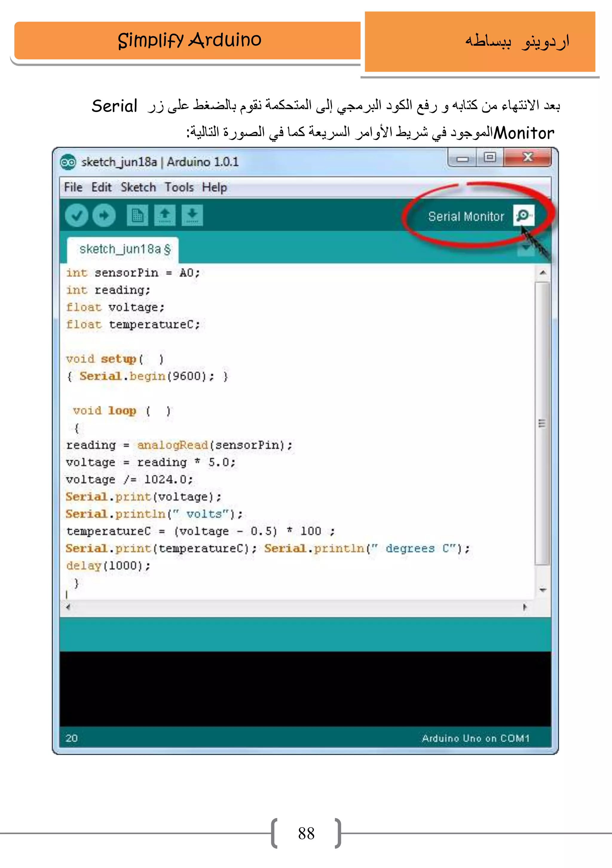The image size is (612, 868).
Task: Click 'void setup( )' in the code
Action: 115,359
